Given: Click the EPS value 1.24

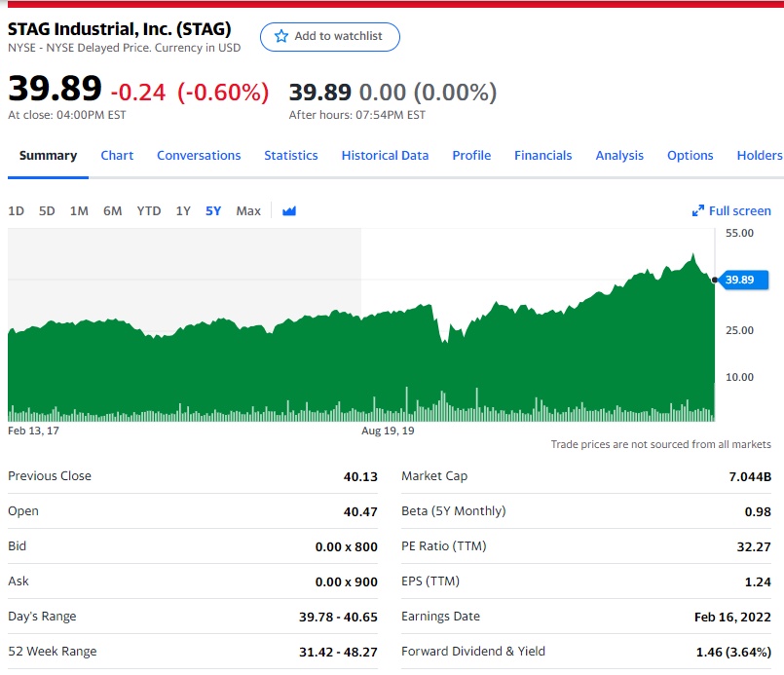Looking at the screenshot, I should (758, 581).
